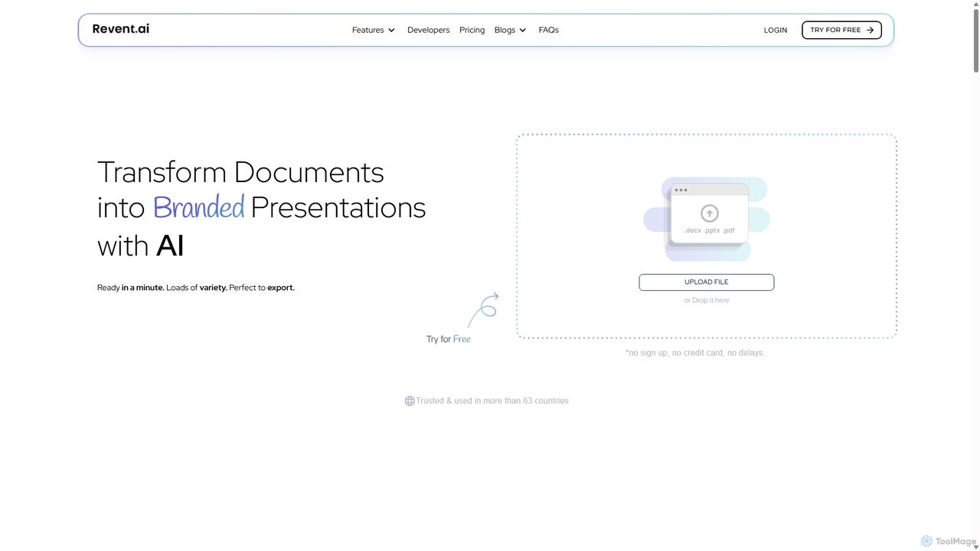This screenshot has width=980, height=551.
Task: Go to the Pricing page
Action: (x=472, y=30)
